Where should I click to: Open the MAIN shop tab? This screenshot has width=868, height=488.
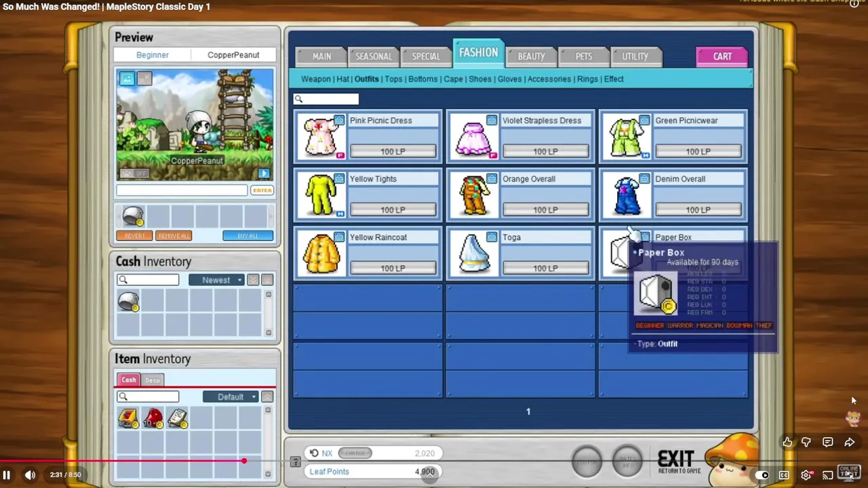click(321, 56)
